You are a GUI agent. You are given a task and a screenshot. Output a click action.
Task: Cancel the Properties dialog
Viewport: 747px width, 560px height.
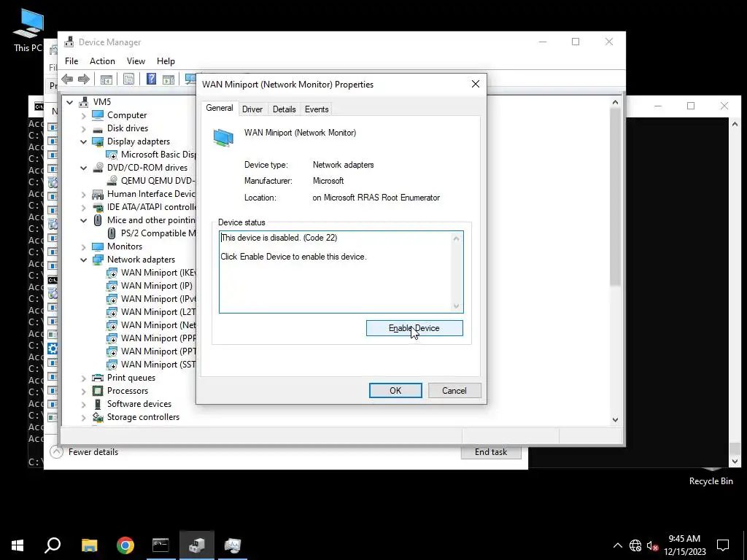[454, 391]
